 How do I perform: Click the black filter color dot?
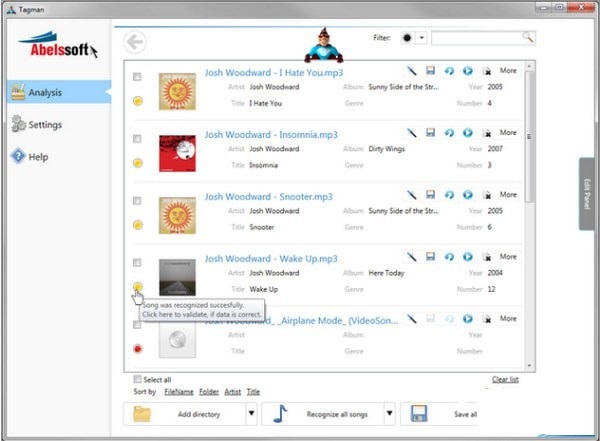point(407,38)
